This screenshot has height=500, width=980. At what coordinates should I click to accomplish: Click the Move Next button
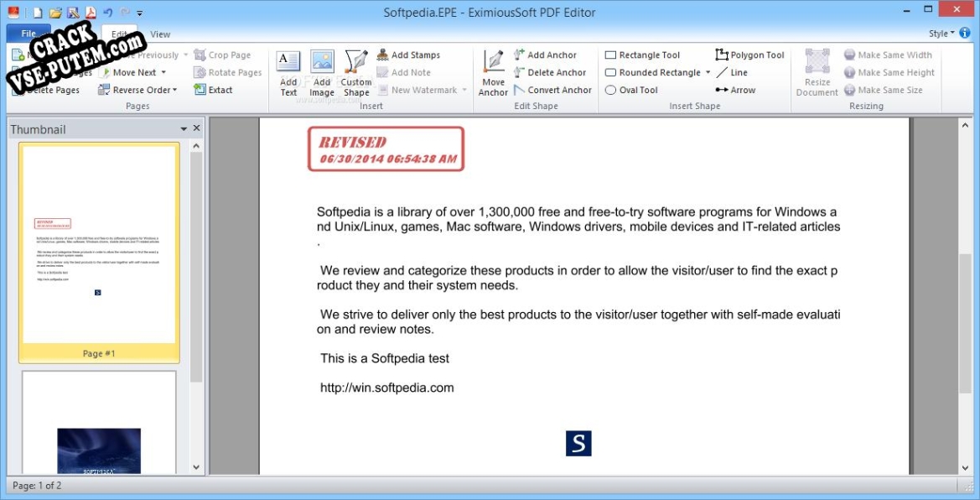tap(128, 73)
